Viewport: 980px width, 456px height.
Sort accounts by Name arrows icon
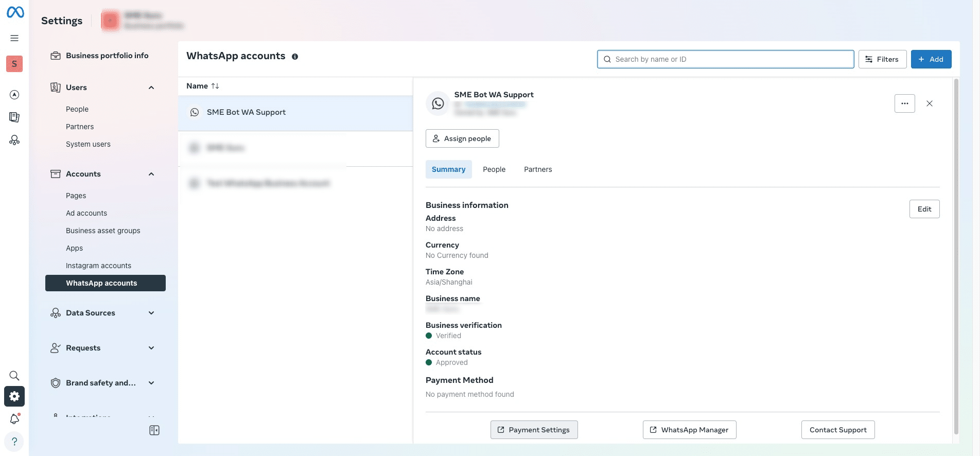tap(215, 86)
